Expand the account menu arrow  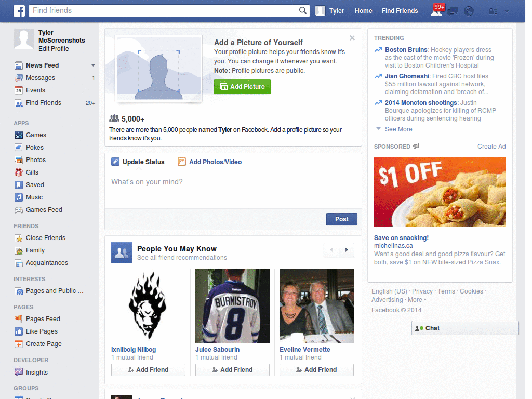click(507, 11)
